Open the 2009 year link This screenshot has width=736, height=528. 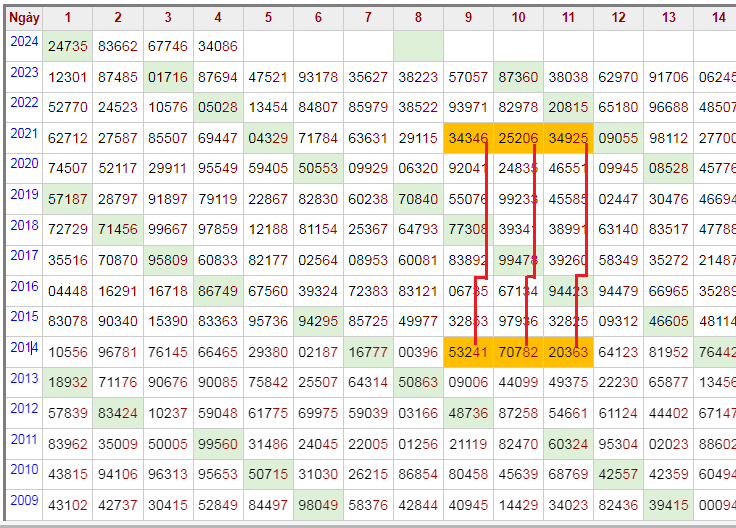click(24, 500)
